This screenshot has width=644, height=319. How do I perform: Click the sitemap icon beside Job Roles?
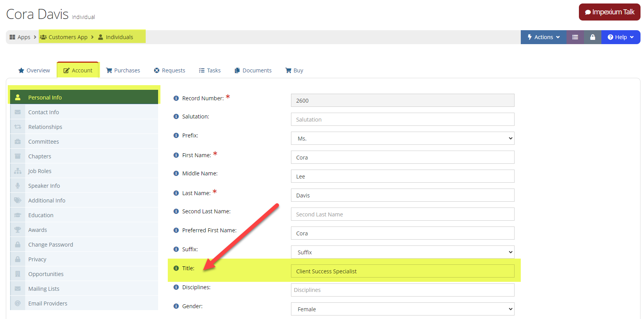pyautogui.click(x=18, y=171)
